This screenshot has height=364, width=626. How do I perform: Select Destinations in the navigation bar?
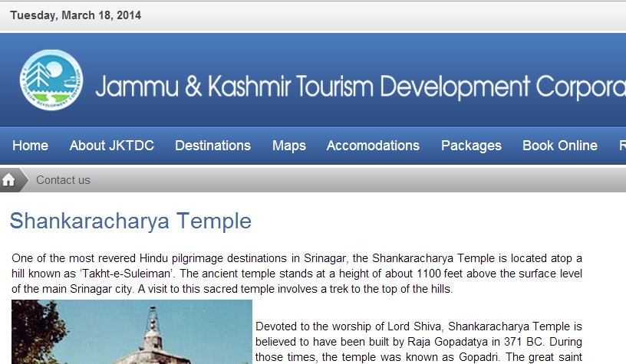pos(213,146)
